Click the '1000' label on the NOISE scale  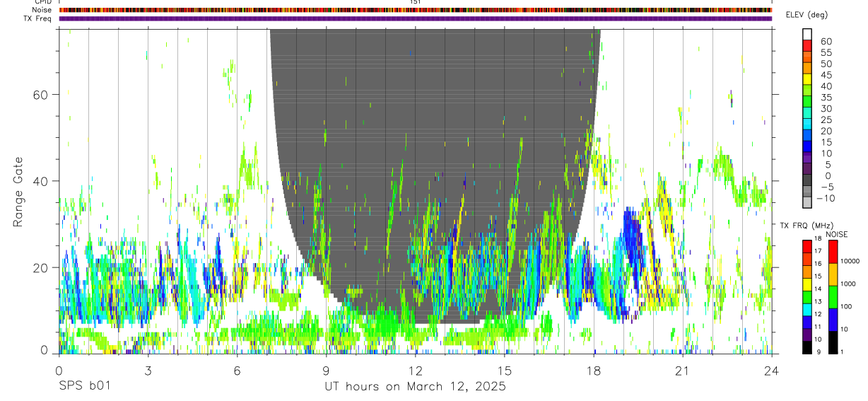[x=848, y=284]
